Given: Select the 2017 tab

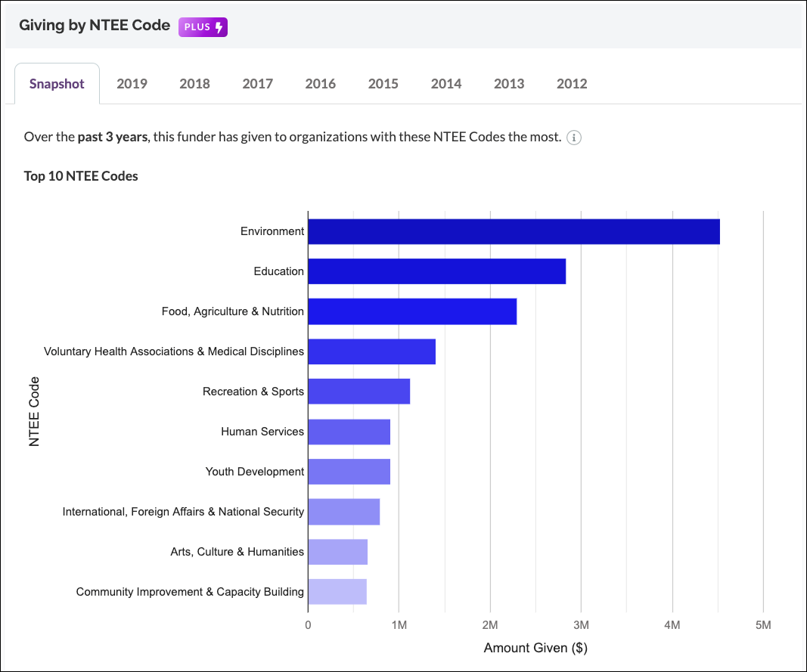Looking at the screenshot, I should pos(257,84).
